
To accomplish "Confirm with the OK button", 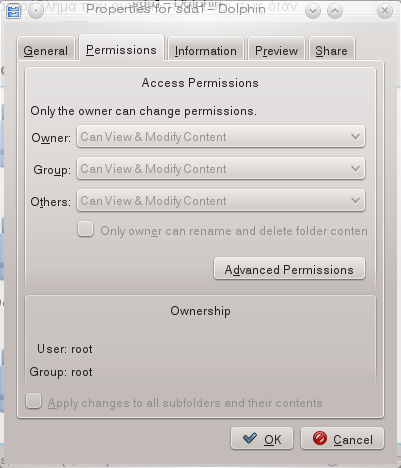I will coord(262,438).
